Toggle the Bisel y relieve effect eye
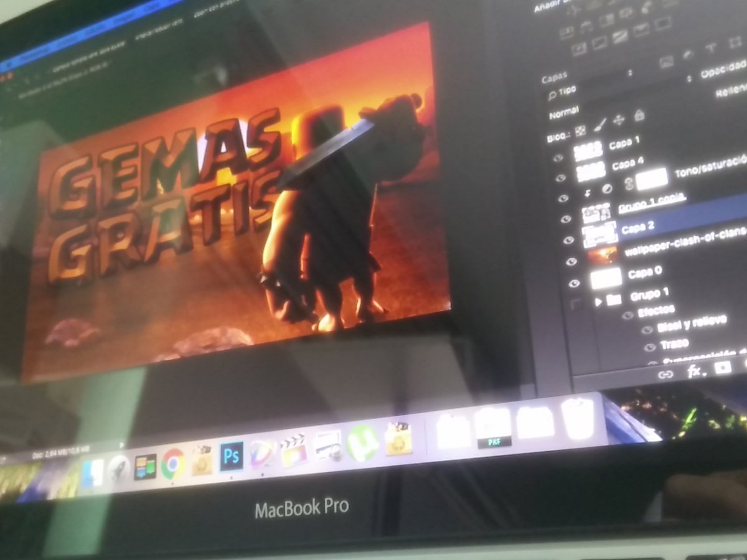The height and width of the screenshot is (560, 747). point(646,330)
